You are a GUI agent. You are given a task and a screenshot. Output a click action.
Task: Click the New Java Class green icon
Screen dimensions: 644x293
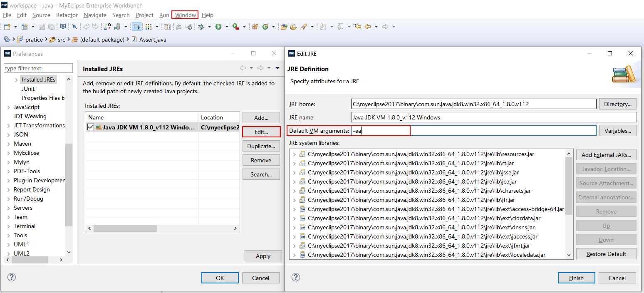[265, 27]
